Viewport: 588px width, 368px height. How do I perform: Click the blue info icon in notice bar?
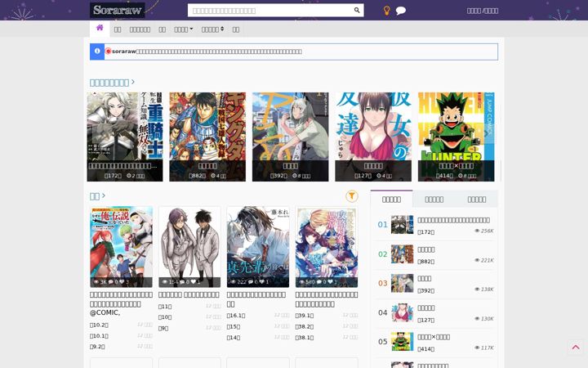(97, 51)
